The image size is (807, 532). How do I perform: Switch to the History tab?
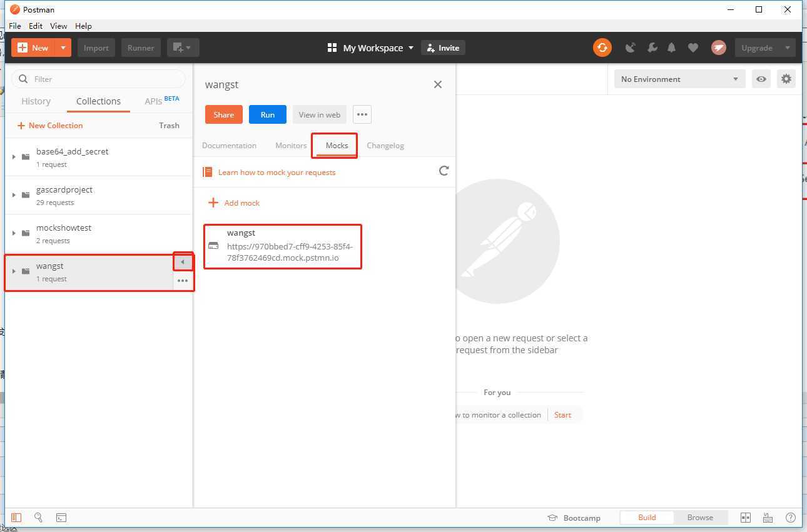[36, 101]
